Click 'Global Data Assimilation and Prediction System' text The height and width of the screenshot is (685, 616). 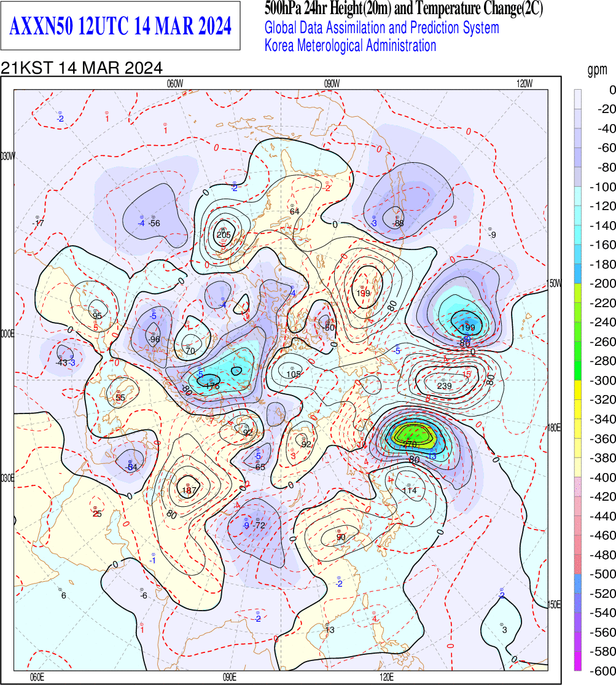click(382, 28)
